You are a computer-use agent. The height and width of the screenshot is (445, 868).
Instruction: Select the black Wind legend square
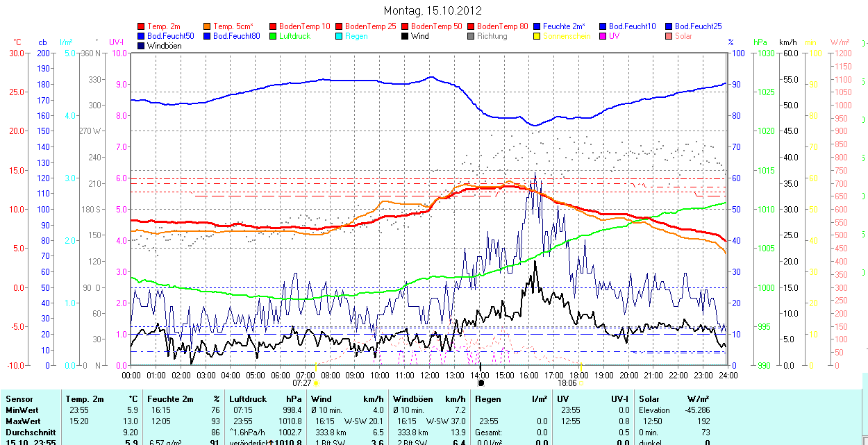tap(405, 36)
